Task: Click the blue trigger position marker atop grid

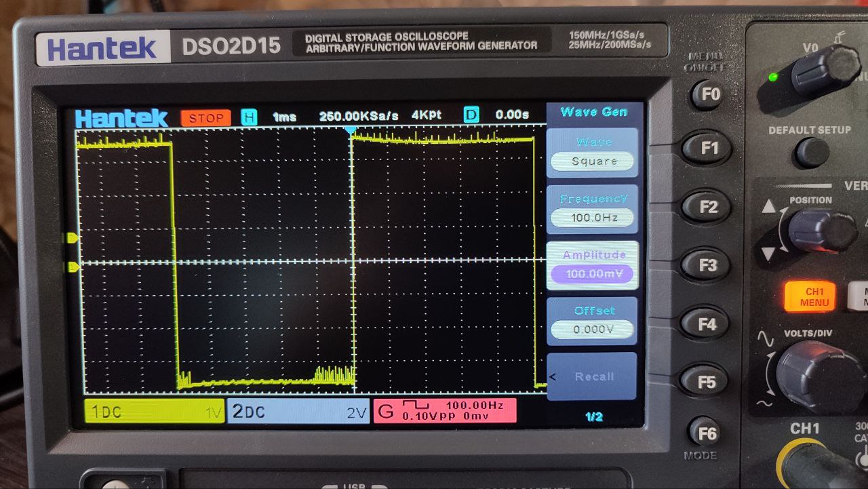Action: [x=350, y=129]
